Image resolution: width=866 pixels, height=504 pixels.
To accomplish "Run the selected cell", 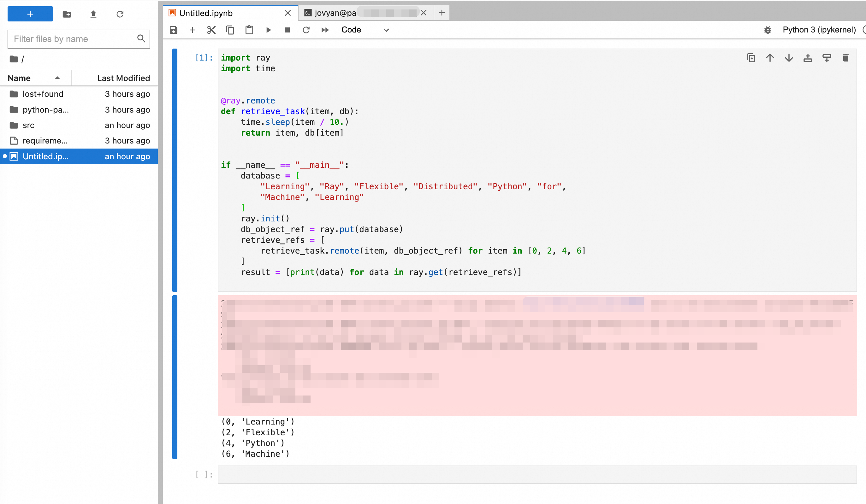I will pyautogui.click(x=268, y=30).
